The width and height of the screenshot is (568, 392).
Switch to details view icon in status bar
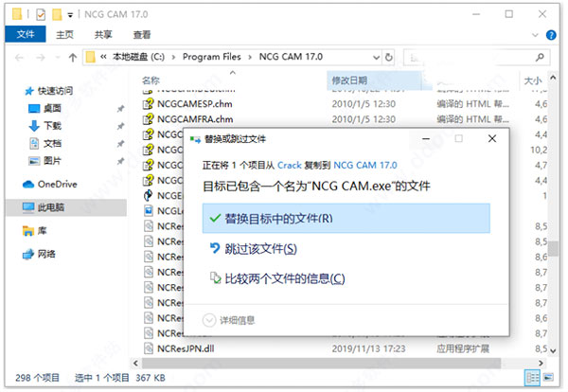[532, 378]
